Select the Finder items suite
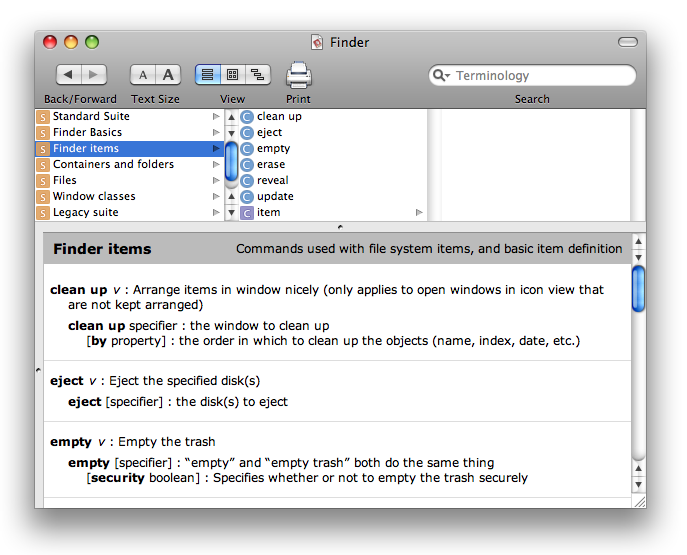 tap(129, 148)
